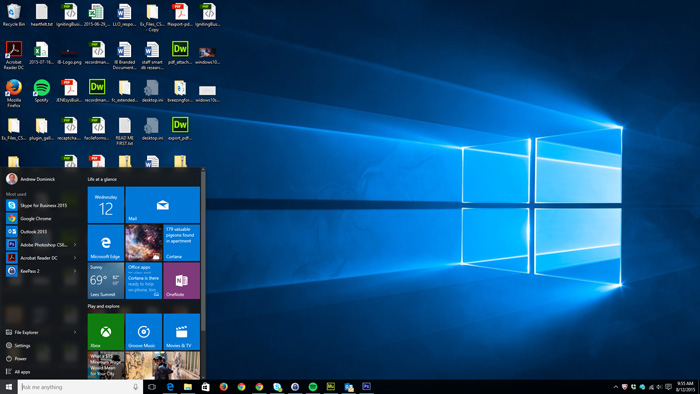Select the breezingfor folder icon
The image size is (700, 394).
click(x=180, y=91)
